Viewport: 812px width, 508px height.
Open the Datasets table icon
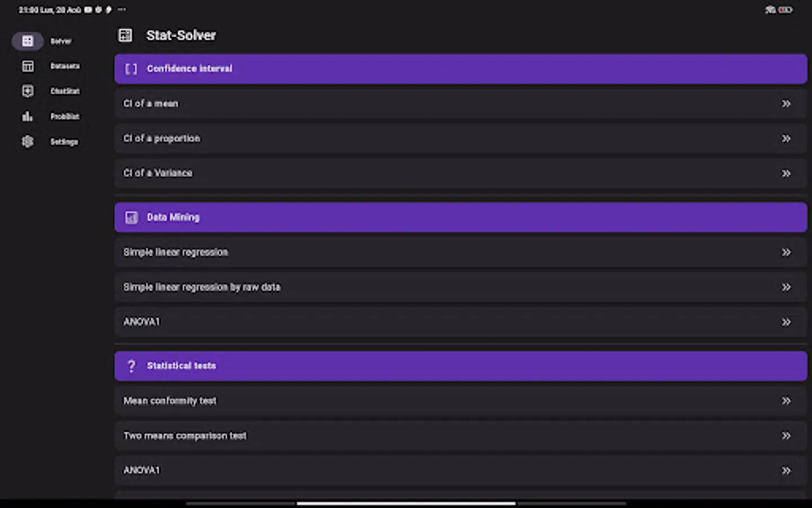click(28, 66)
